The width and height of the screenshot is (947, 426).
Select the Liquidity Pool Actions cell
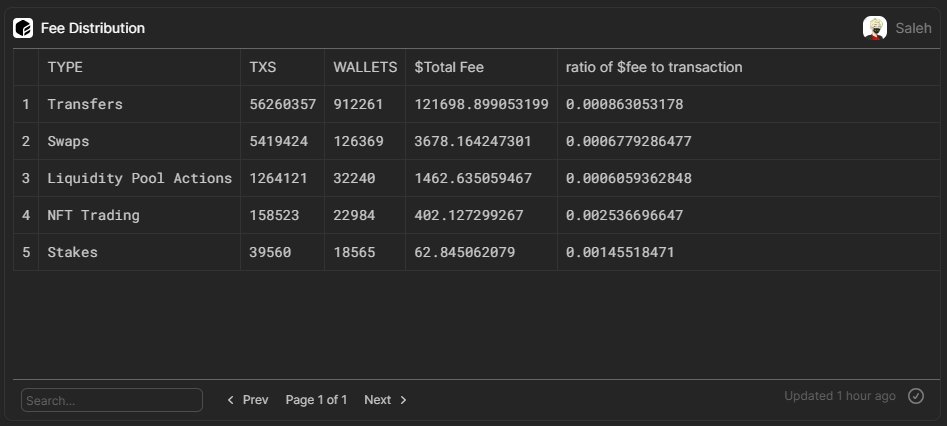(140, 178)
